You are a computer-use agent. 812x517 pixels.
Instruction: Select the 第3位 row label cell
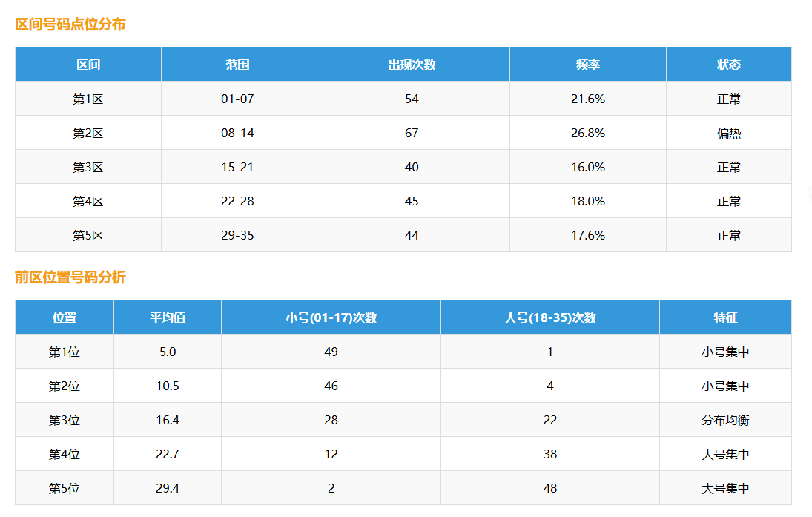pos(65,421)
